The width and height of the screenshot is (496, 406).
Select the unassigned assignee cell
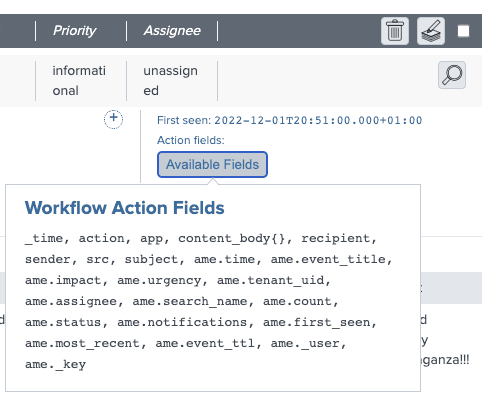(170, 80)
